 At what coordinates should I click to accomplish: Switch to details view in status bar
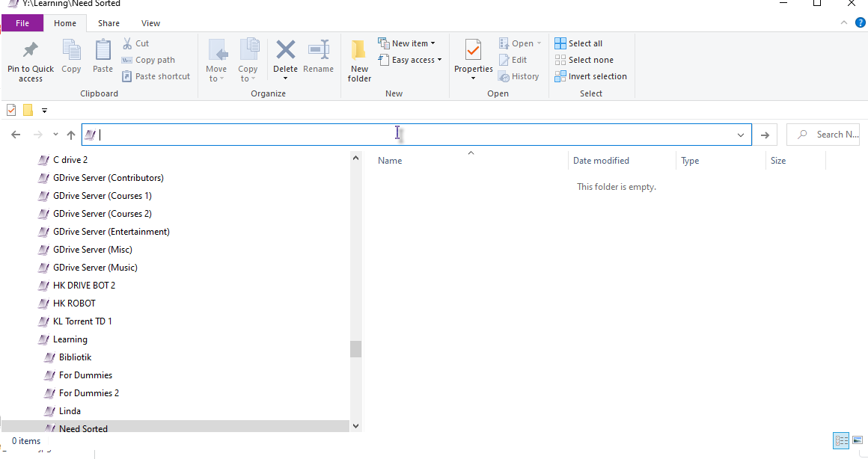pos(840,440)
